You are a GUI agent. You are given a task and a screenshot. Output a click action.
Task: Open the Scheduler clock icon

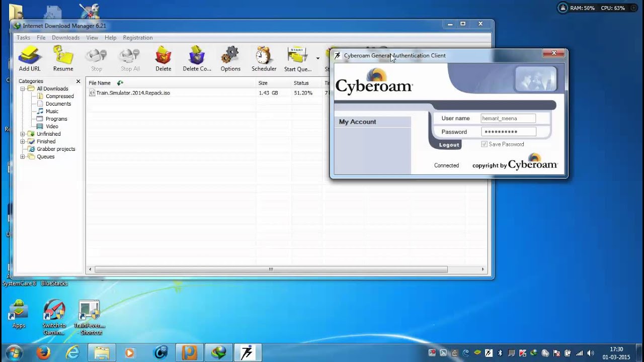[x=264, y=59]
